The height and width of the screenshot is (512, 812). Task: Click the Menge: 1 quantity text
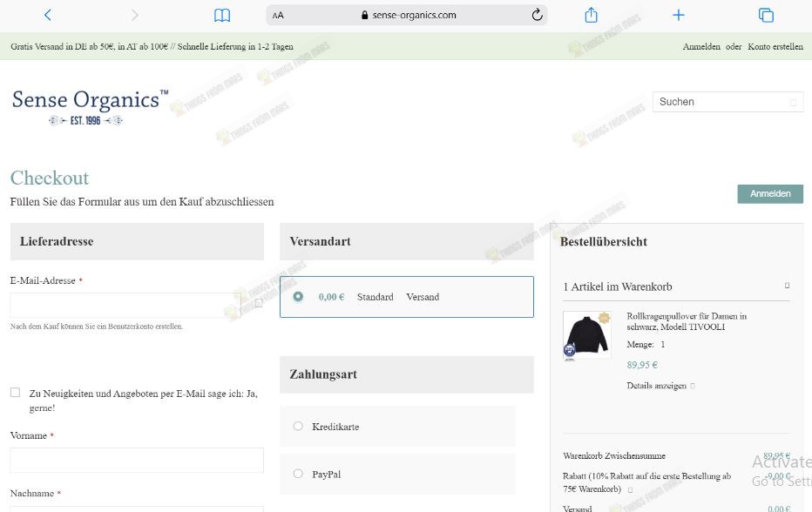click(646, 344)
